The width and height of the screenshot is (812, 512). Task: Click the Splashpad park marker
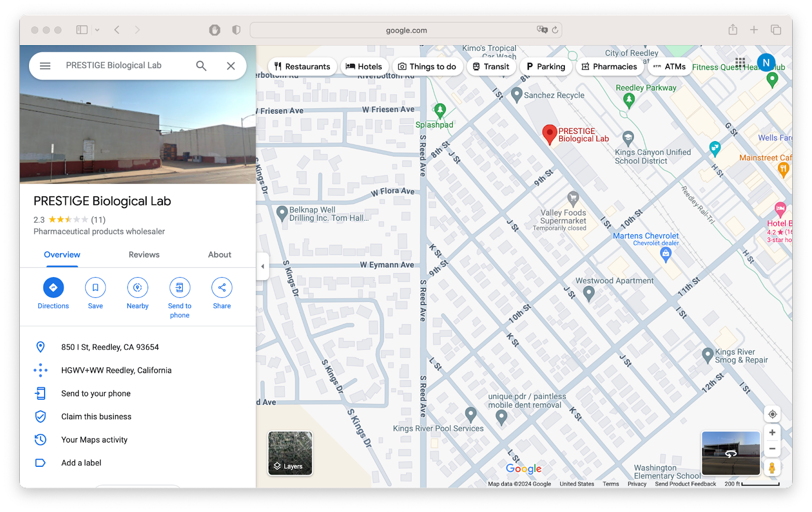point(440,110)
